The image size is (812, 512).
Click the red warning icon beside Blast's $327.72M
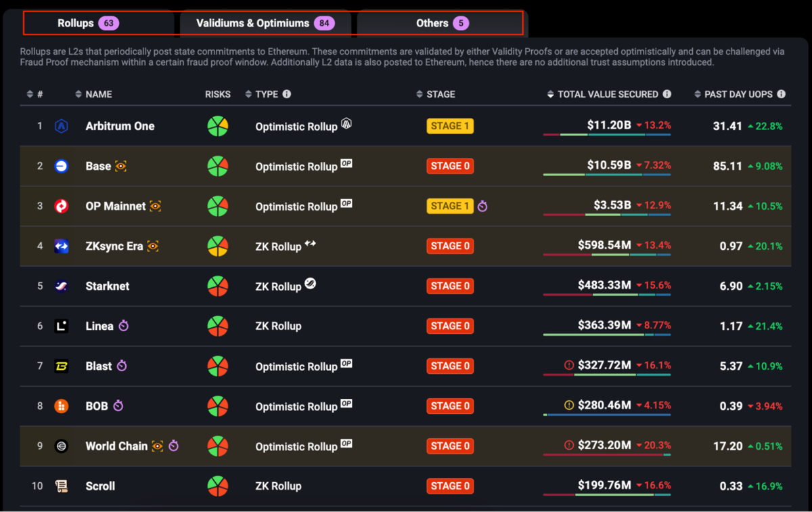pyautogui.click(x=569, y=366)
